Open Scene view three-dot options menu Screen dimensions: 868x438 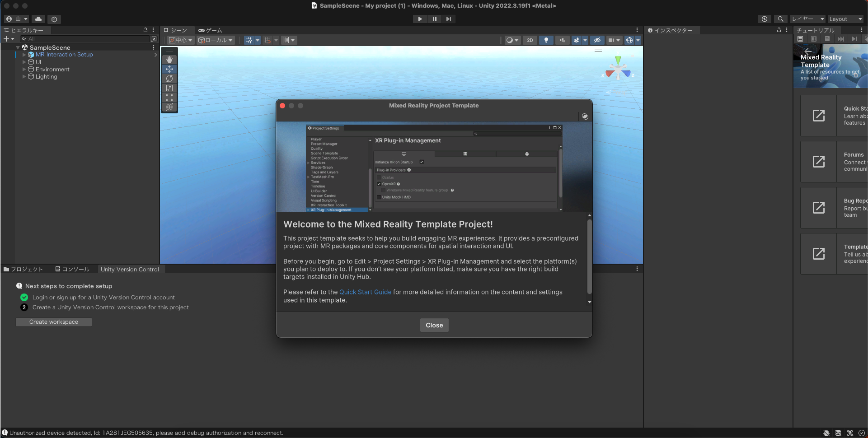637,30
